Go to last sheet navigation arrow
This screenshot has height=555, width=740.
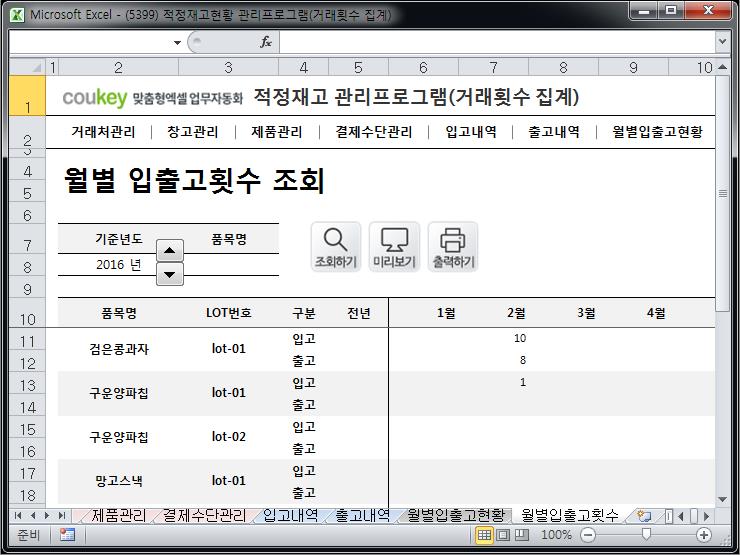pos(61,516)
